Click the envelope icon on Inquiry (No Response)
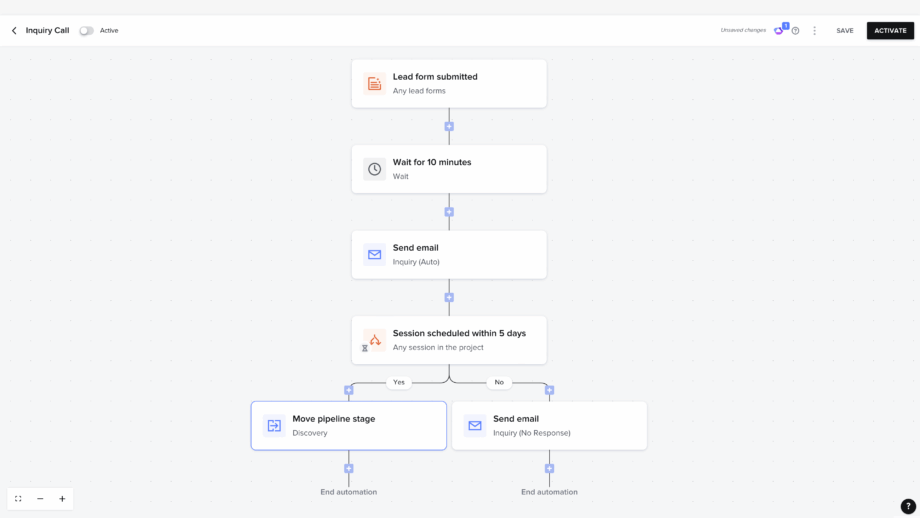 475,426
